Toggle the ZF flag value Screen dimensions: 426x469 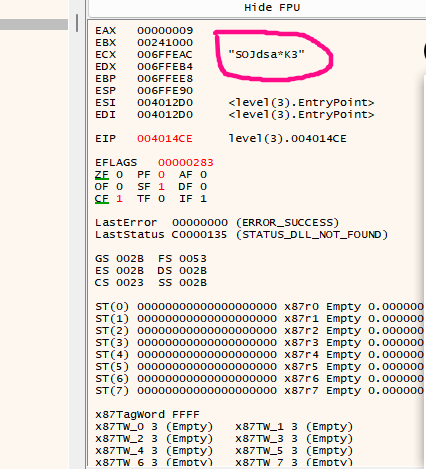(119, 175)
